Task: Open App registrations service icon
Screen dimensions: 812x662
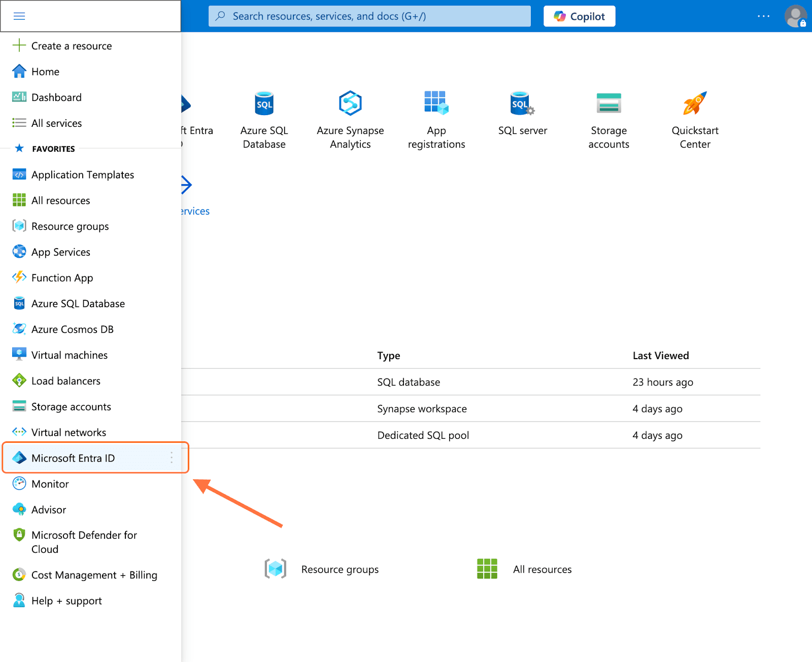Action: 436,103
